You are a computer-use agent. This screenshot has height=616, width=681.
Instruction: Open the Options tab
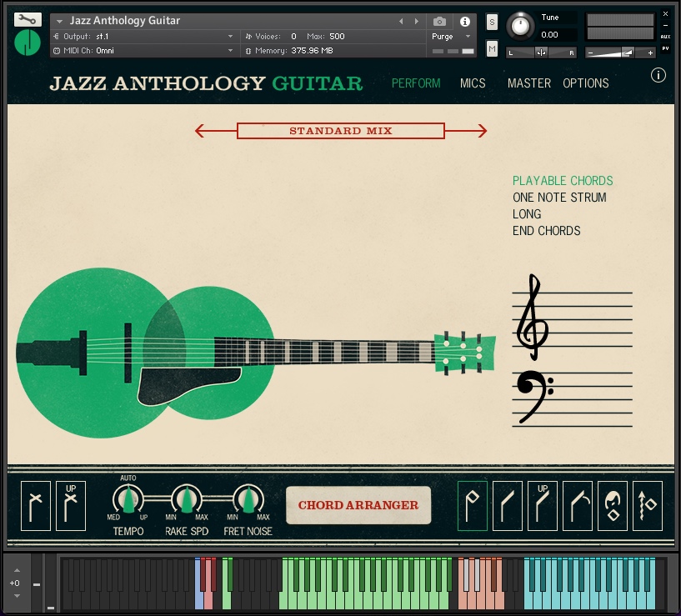585,83
